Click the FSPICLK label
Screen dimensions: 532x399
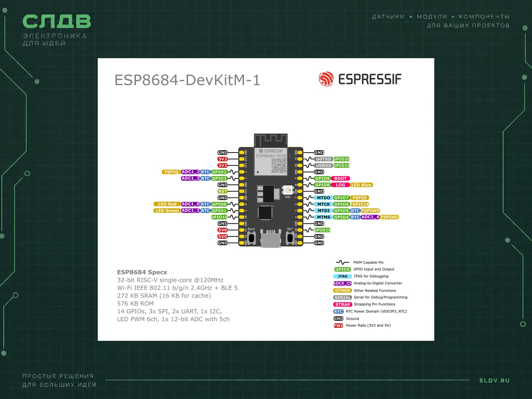[359, 204]
